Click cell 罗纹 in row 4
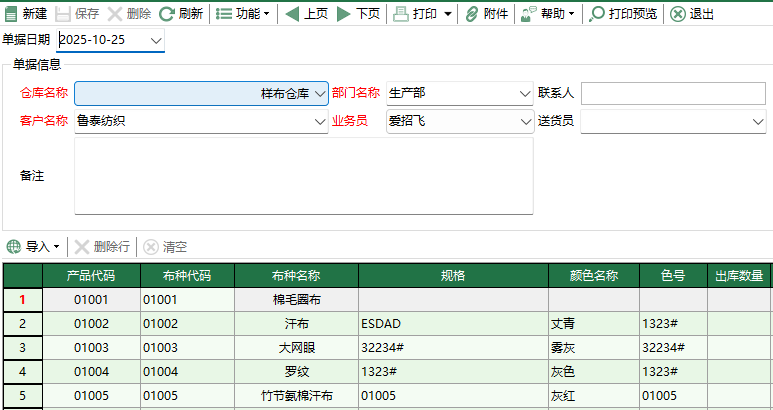This screenshot has width=773, height=410. pyautogui.click(x=296, y=372)
